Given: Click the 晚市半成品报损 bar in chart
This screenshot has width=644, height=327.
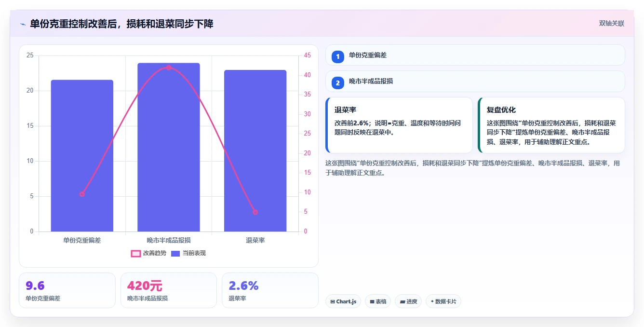Looking at the screenshot, I should (169, 148).
